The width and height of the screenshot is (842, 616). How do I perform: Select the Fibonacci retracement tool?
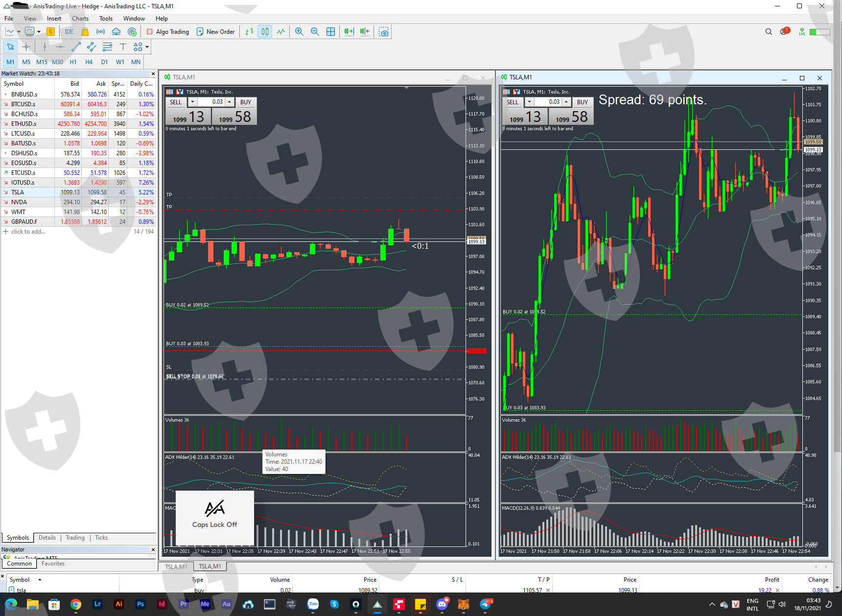coord(107,47)
